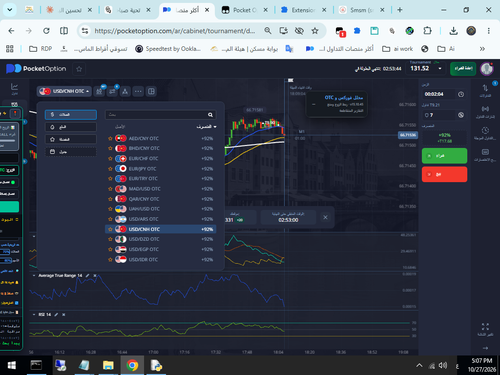
Task: Favorite EUR/JPY OTC with its star
Action: tap(110, 169)
